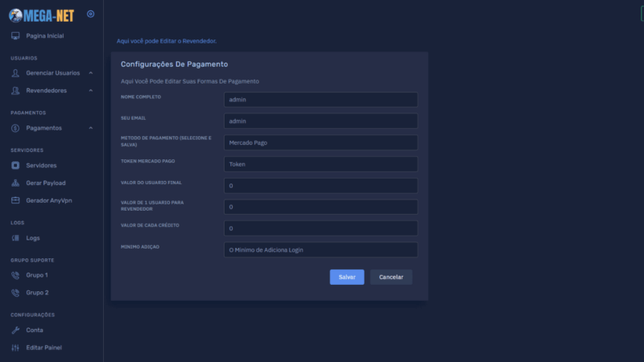Click the Valor do Usuario Final field
This screenshot has height=362, width=644.
[320, 186]
